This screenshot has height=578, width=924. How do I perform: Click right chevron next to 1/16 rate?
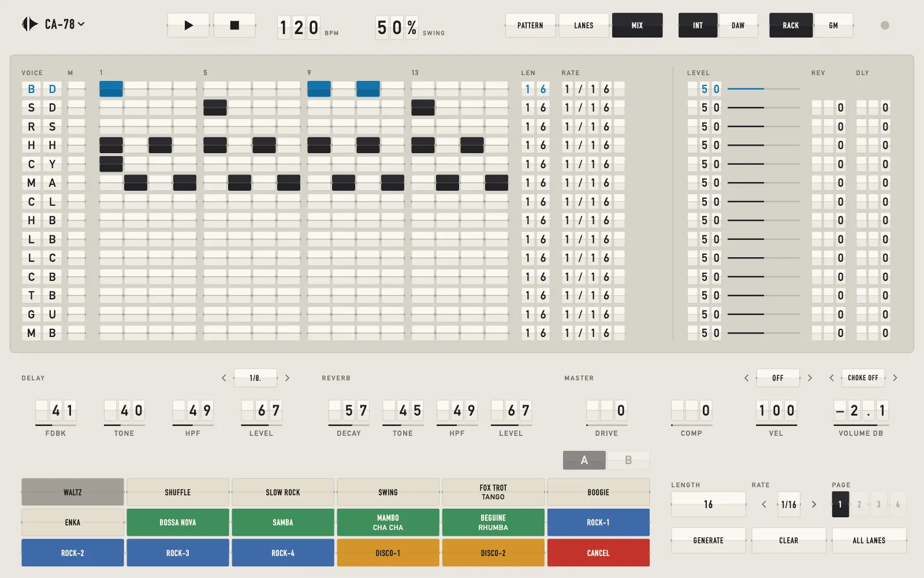point(814,505)
